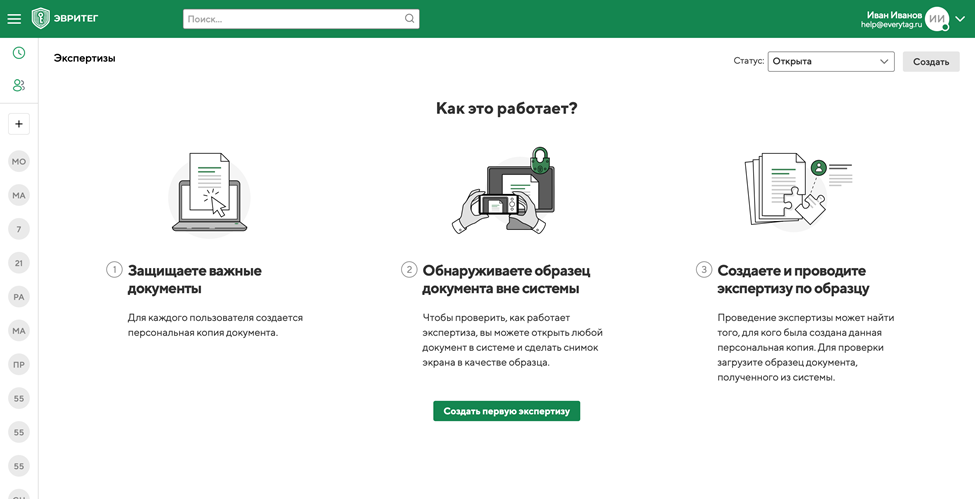Select the РА circle in sidebar
This screenshot has height=499, width=975.
pos(19,297)
